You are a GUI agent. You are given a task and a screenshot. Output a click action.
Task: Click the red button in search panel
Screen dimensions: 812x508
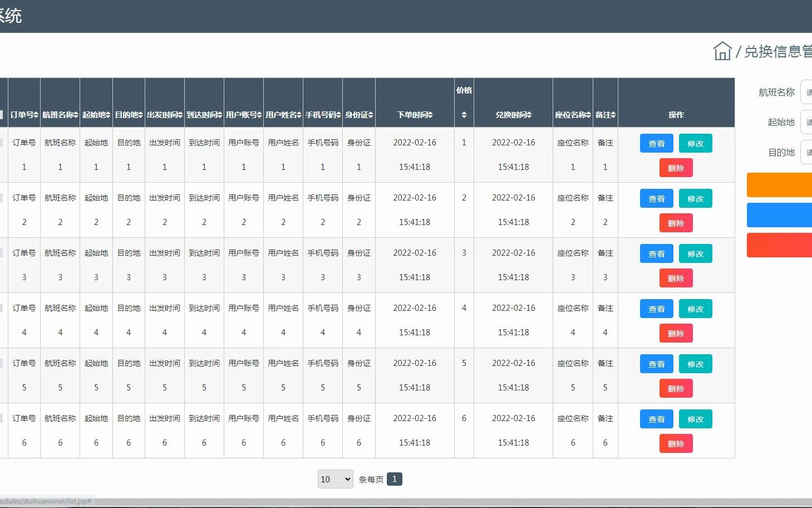[x=779, y=245]
